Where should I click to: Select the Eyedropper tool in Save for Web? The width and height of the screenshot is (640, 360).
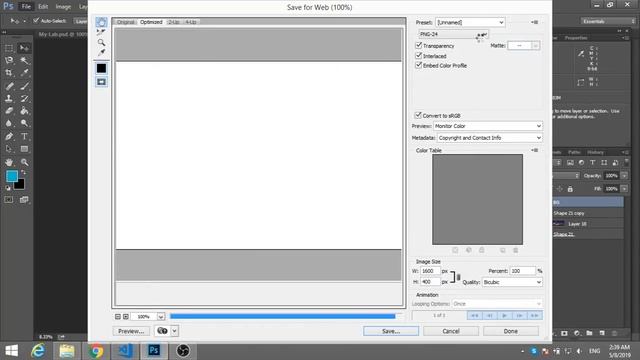(x=101, y=52)
